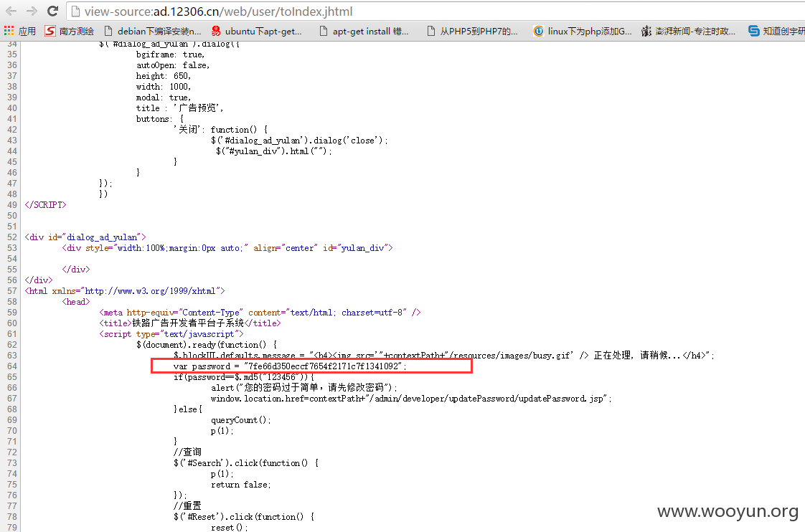Image resolution: width=805 pixels, height=532 pixels.
Task: Click the Content-Type http-equiv attribute value
Action: pyautogui.click(x=211, y=313)
